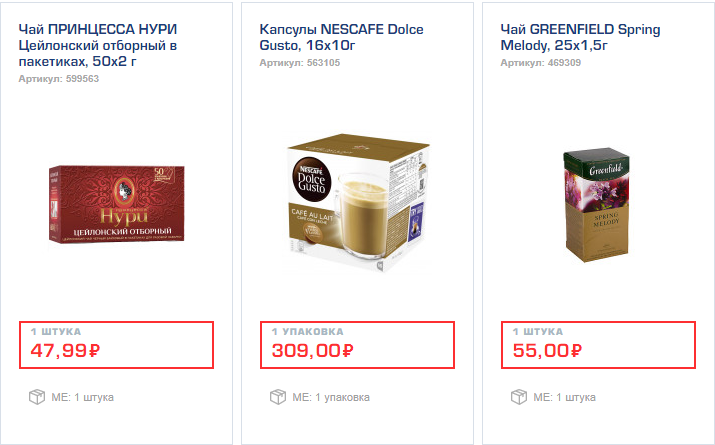Click the Артикул: 469309 text
This screenshot has height=445, width=715.
tap(540, 63)
